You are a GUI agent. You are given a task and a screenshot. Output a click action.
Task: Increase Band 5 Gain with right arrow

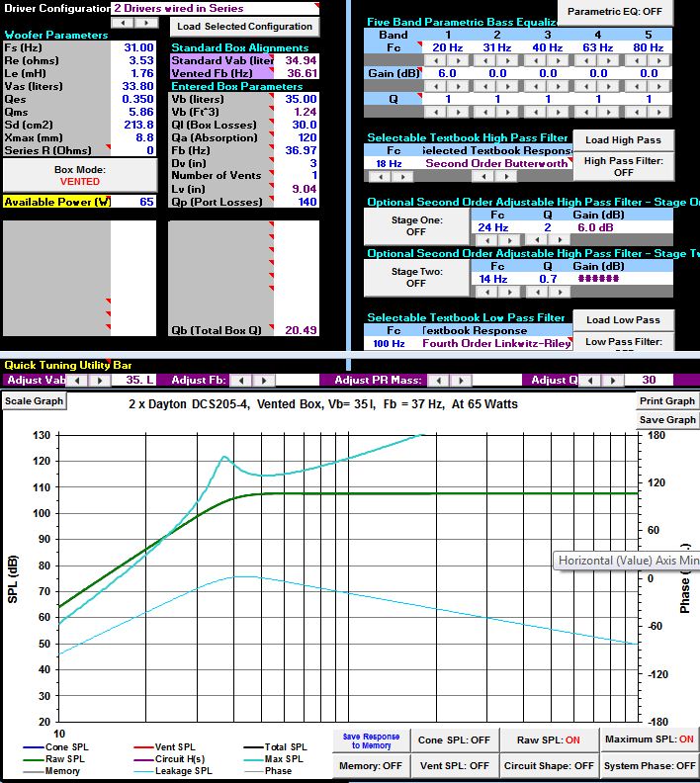point(659,86)
